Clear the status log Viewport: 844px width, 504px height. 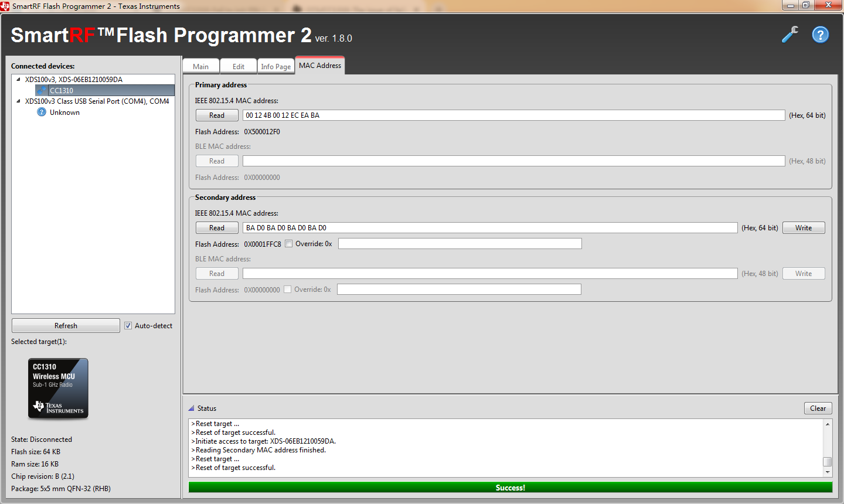(818, 408)
